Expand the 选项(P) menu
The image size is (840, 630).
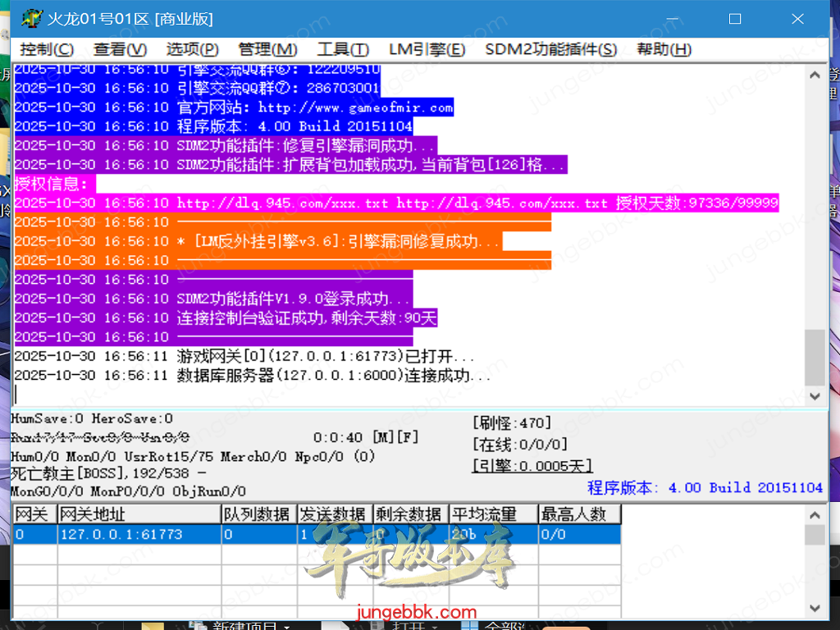pyautogui.click(x=192, y=49)
